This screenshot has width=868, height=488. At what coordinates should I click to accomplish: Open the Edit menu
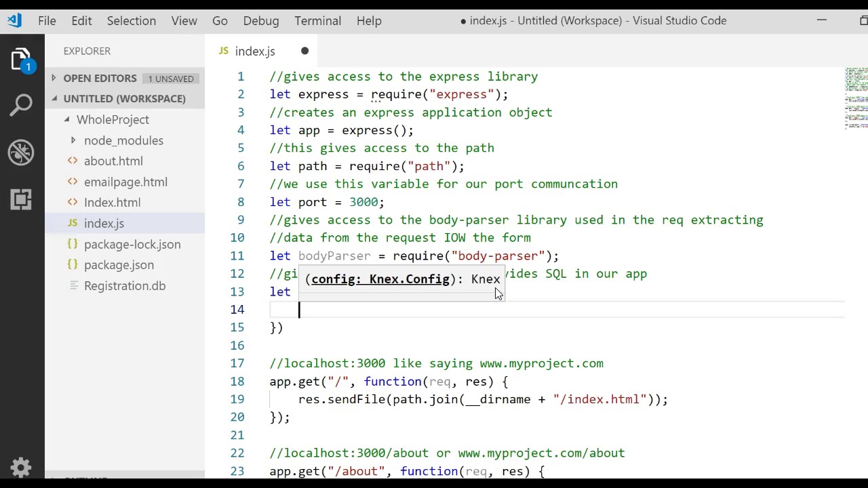[81, 21]
